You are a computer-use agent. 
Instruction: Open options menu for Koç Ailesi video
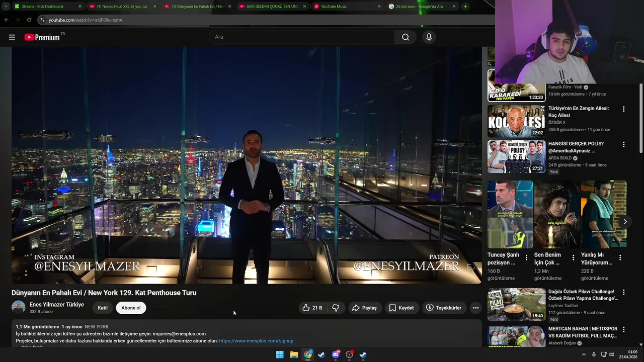coord(623,109)
